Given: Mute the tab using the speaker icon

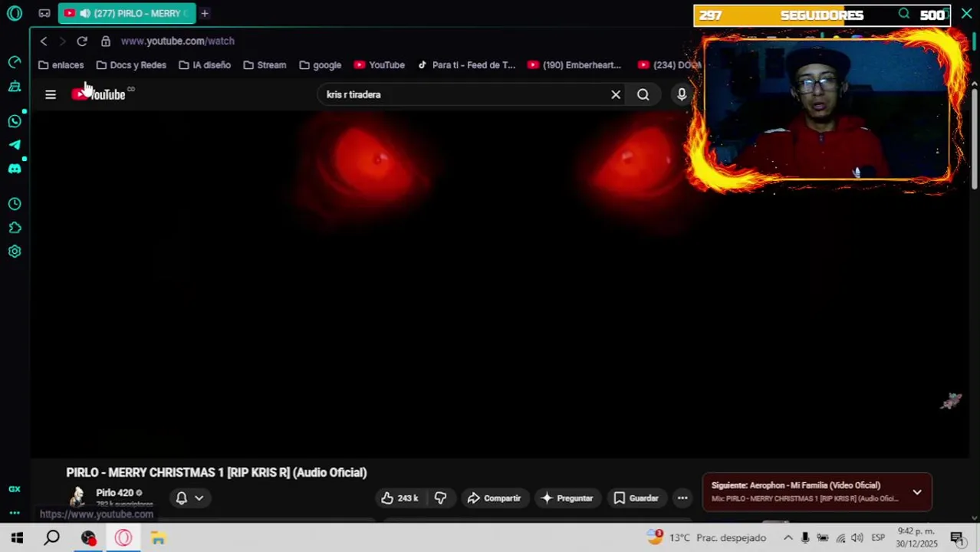Looking at the screenshot, I should coord(85,13).
